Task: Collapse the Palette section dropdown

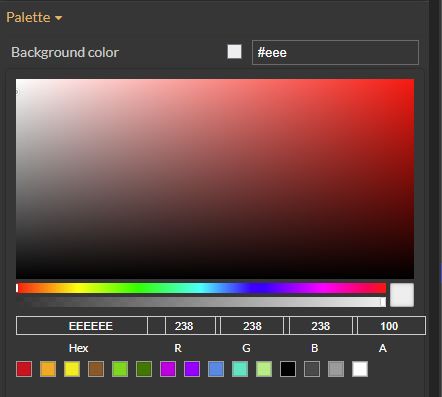Action: pos(34,17)
